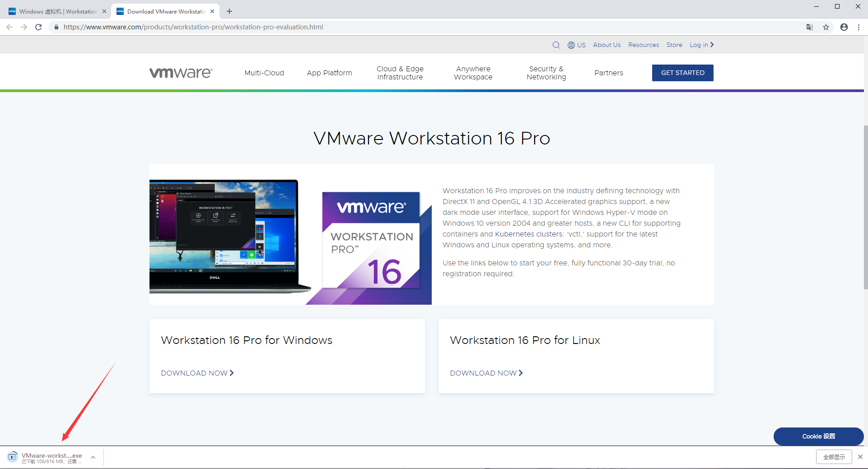Open the US region globe selector

pyautogui.click(x=576, y=45)
